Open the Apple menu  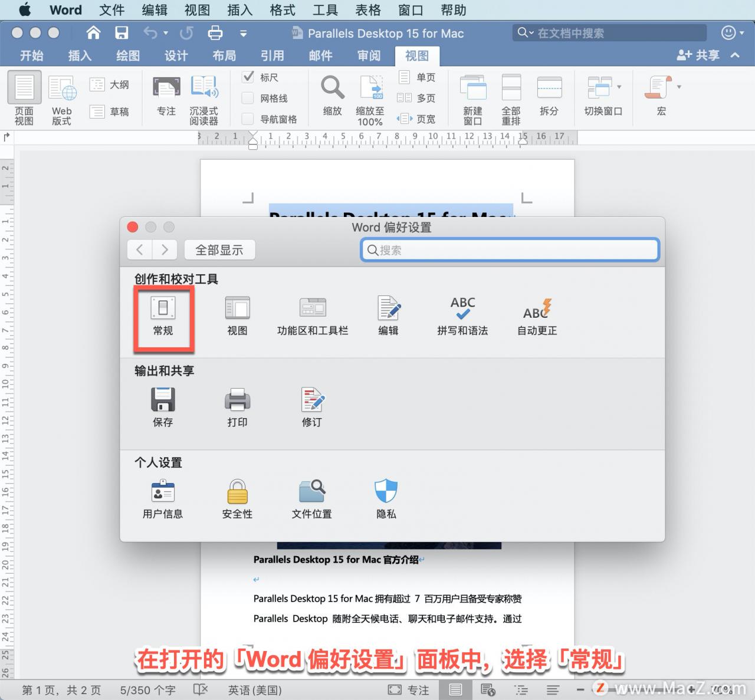pos(25,9)
